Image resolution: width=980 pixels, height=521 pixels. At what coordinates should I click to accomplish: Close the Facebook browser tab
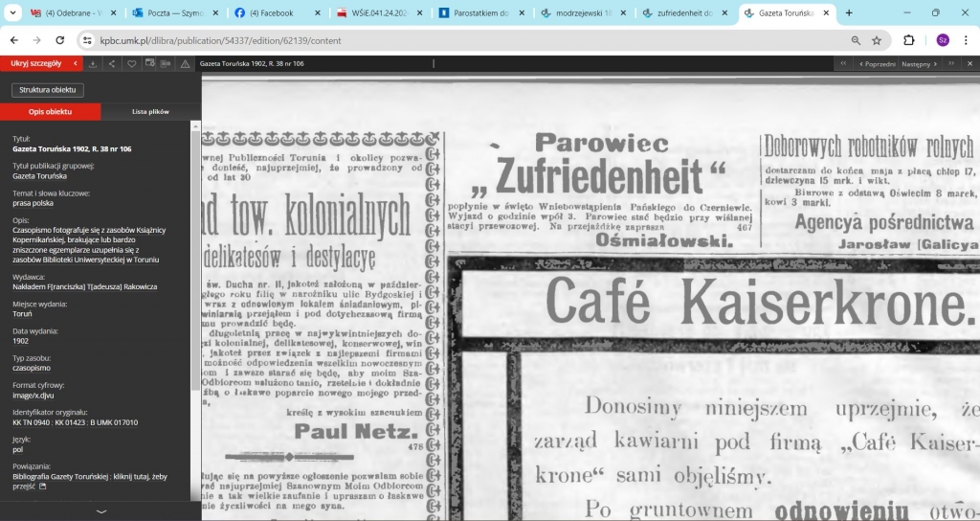coord(317,12)
